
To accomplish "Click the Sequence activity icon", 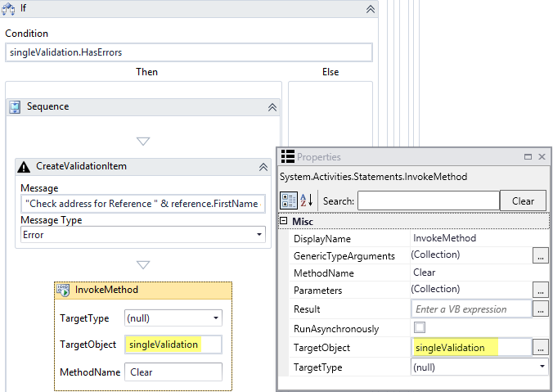I will pos(16,106).
